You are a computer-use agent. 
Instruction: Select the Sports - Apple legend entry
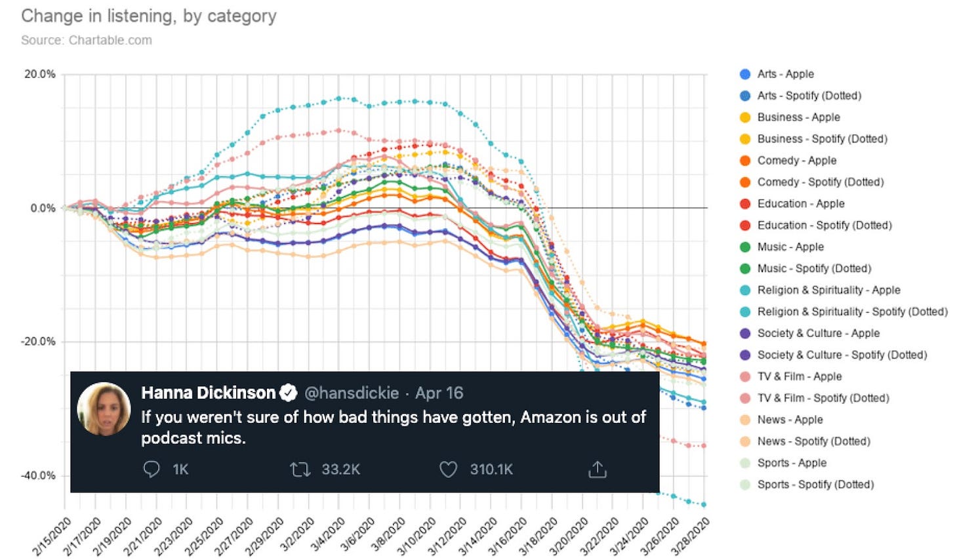pyautogui.click(x=783, y=464)
